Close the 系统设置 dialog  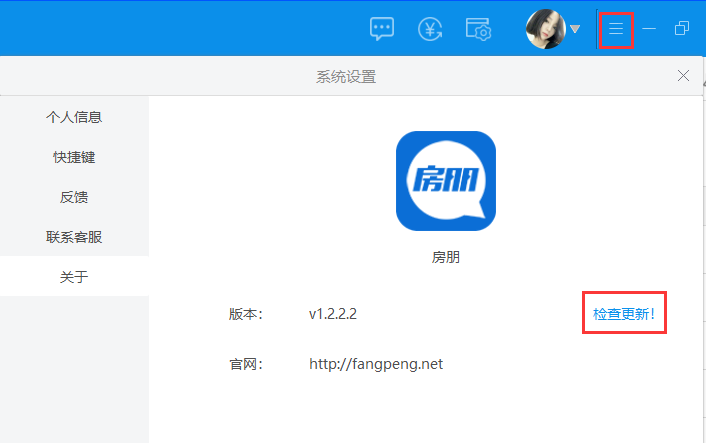click(x=683, y=76)
